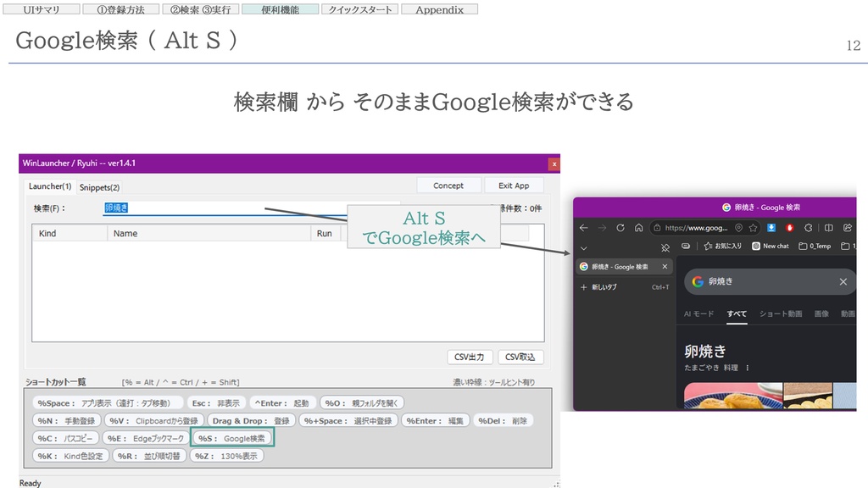Viewport: 868px width, 488px height.
Task: Click the share icon in the browser toolbar
Action: point(848,228)
